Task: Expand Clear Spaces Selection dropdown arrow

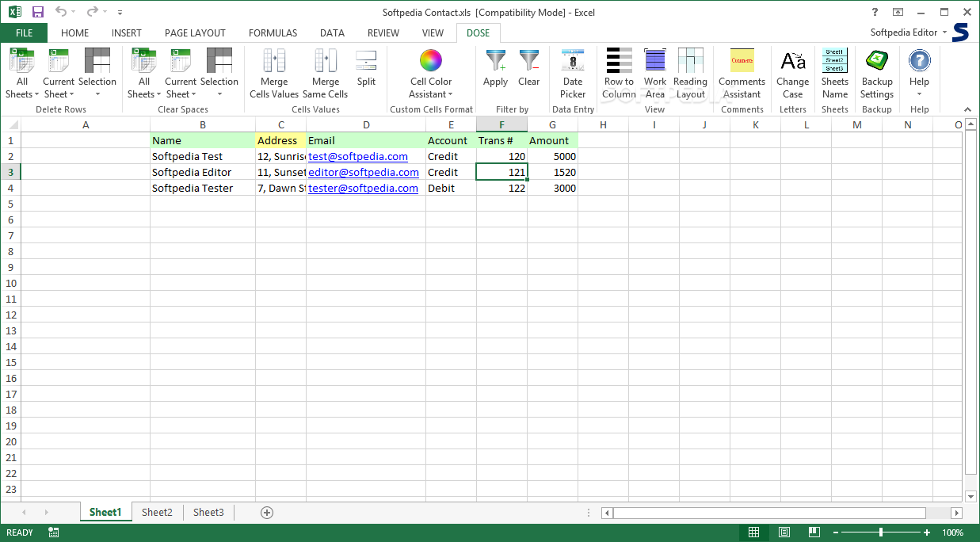Action: [x=219, y=95]
